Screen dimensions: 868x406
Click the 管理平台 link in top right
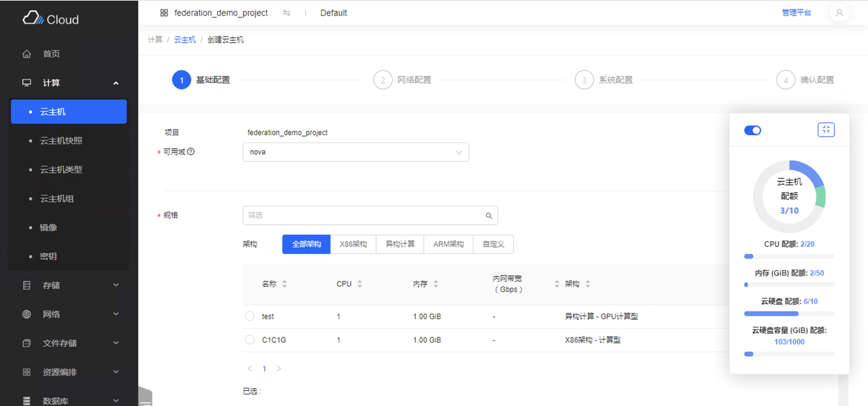pyautogui.click(x=796, y=12)
